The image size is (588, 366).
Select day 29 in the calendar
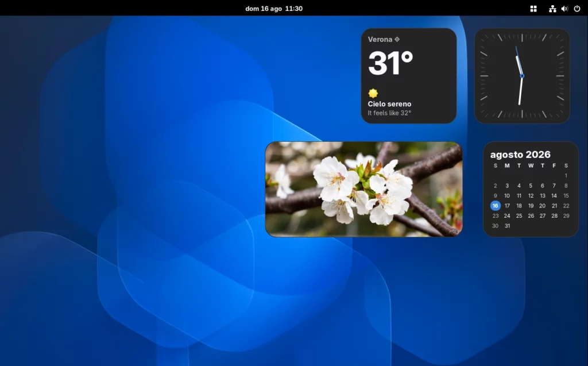tap(566, 216)
